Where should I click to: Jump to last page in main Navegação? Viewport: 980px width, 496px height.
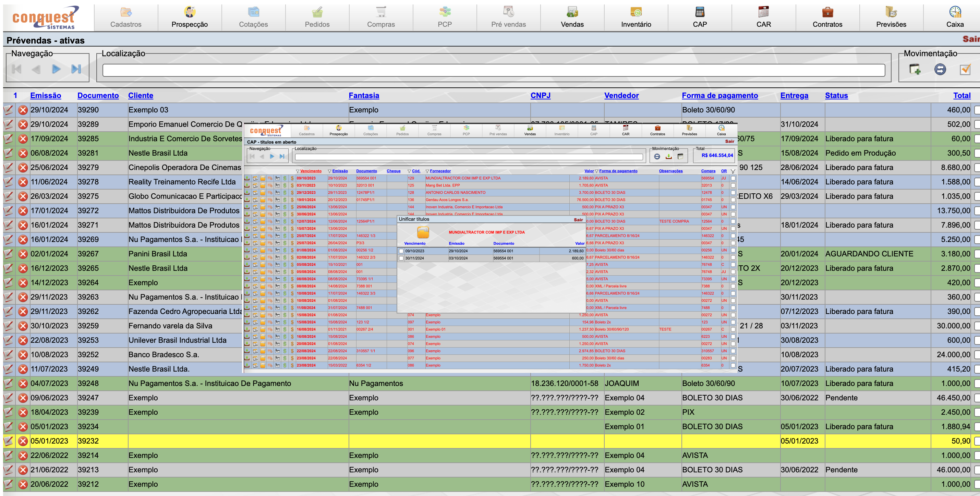[x=76, y=69]
